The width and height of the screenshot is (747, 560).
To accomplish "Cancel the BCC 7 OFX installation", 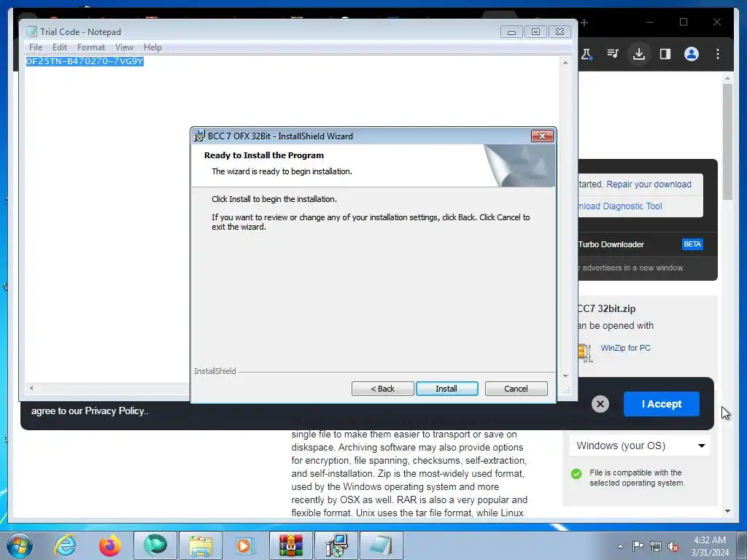I will click(x=516, y=389).
